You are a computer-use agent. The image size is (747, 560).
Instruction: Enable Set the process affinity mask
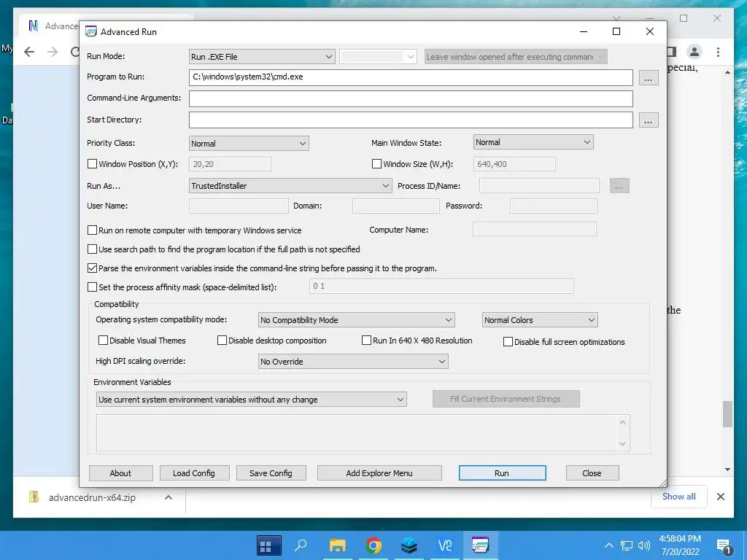point(93,287)
